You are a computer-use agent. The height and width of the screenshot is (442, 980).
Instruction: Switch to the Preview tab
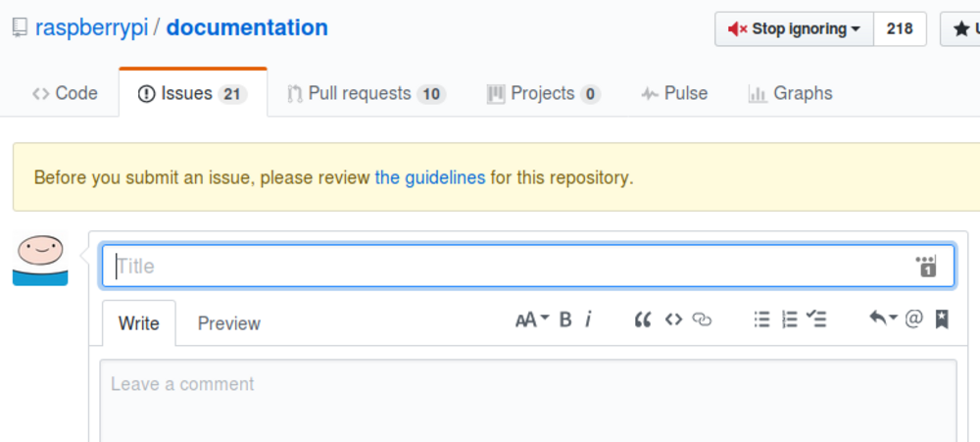pos(228,323)
